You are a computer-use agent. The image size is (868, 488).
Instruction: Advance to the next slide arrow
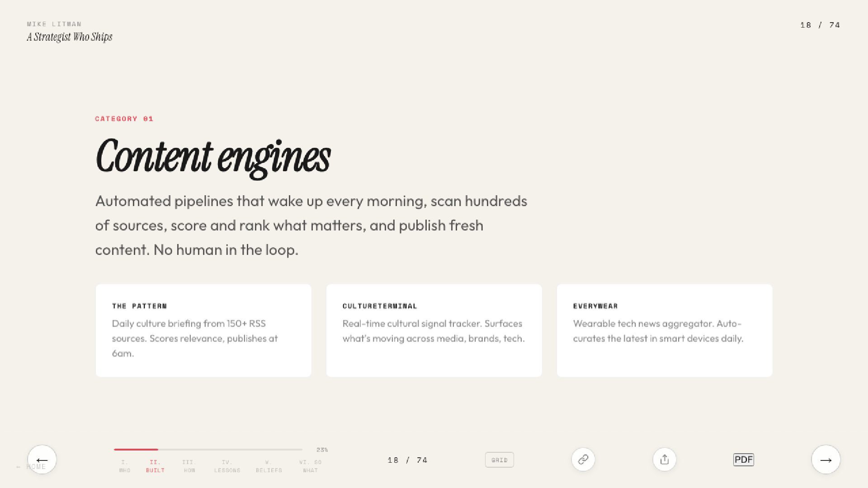point(826,460)
